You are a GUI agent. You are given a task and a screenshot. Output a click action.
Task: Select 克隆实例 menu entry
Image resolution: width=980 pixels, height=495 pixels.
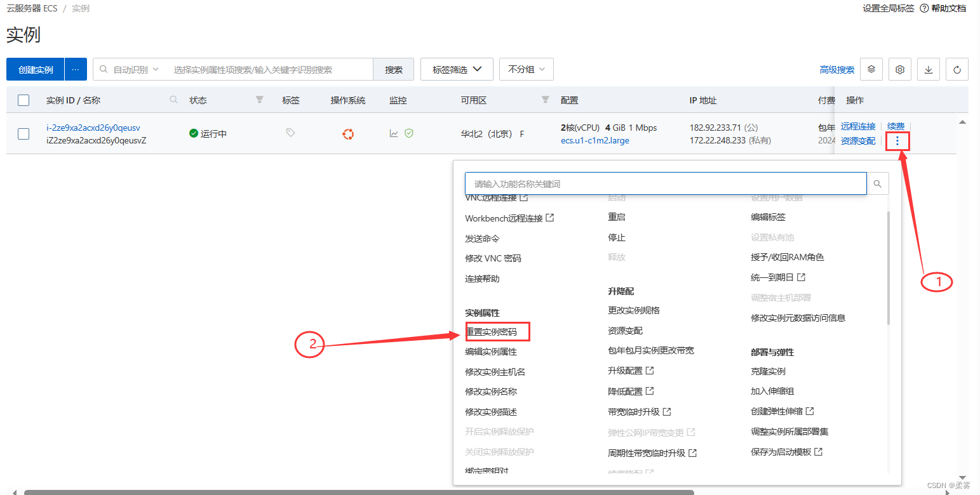point(768,371)
